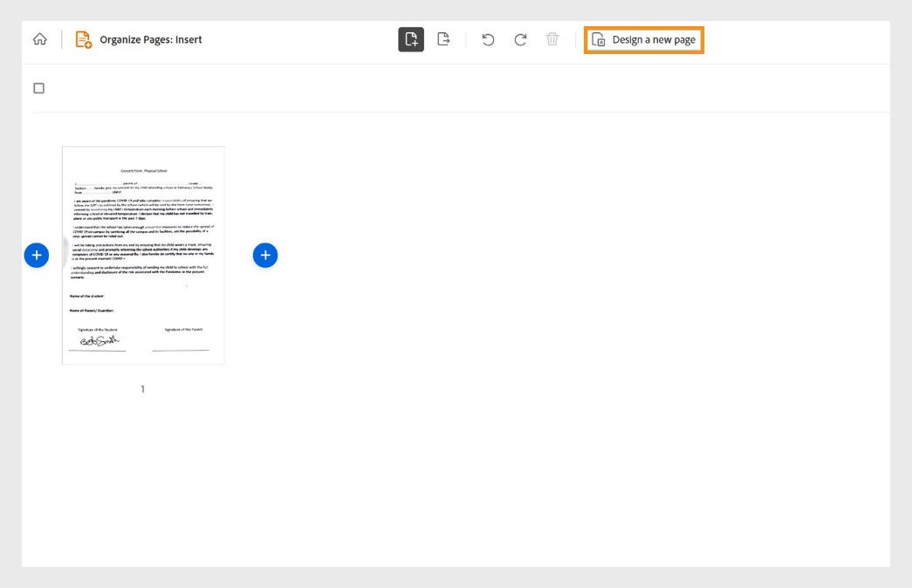Image resolution: width=912 pixels, height=588 pixels.
Task: Redo the last page change
Action: click(519, 39)
